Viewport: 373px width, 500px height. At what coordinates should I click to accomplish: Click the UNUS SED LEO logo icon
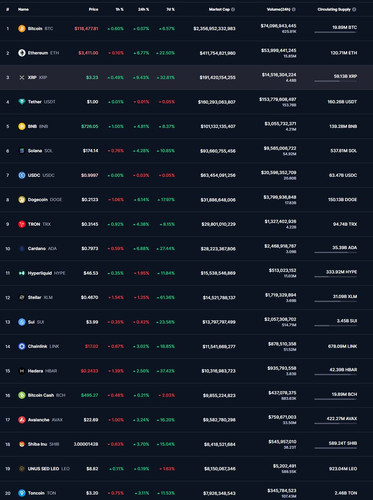click(22, 468)
